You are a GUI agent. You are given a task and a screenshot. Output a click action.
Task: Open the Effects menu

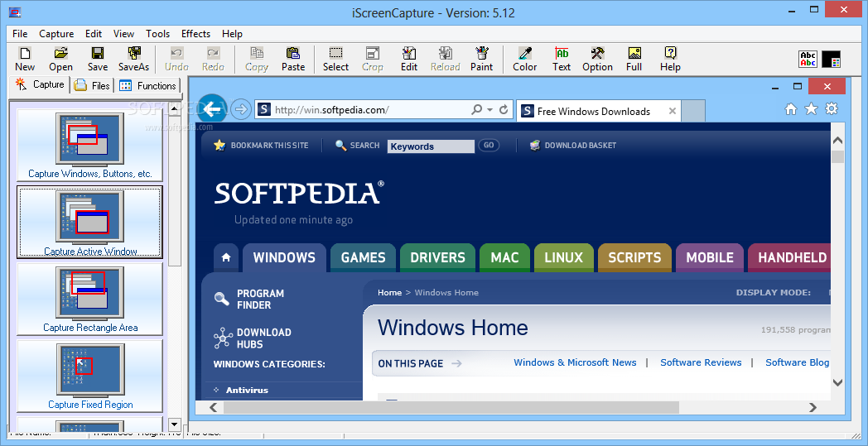tap(196, 34)
